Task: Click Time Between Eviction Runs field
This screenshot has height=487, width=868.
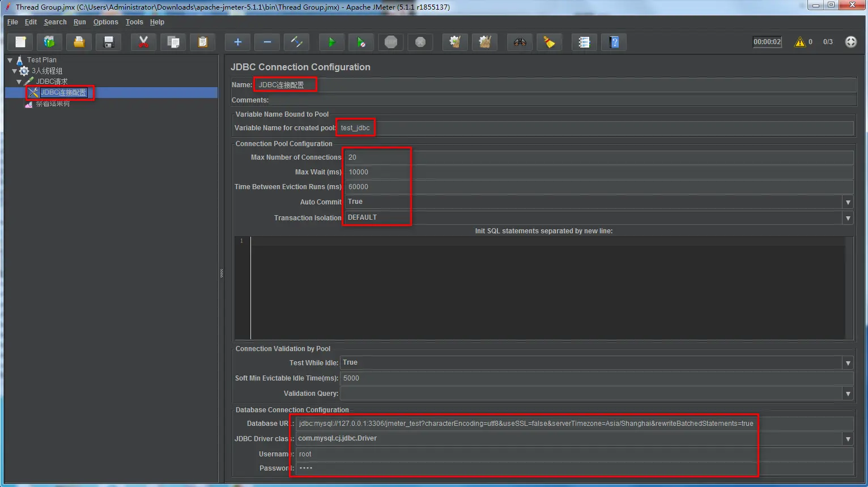Action: click(x=599, y=187)
